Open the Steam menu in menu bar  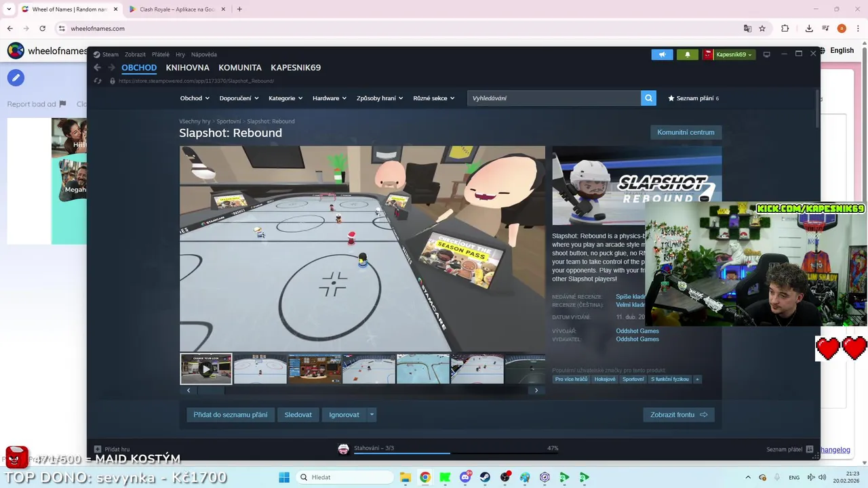(x=111, y=54)
